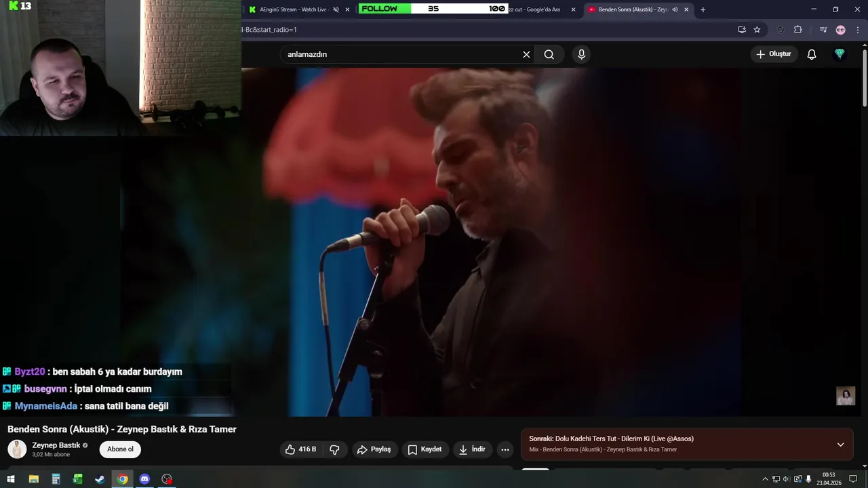Click tray microphone icon
Image resolution: width=868 pixels, height=488 pixels.
808,479
